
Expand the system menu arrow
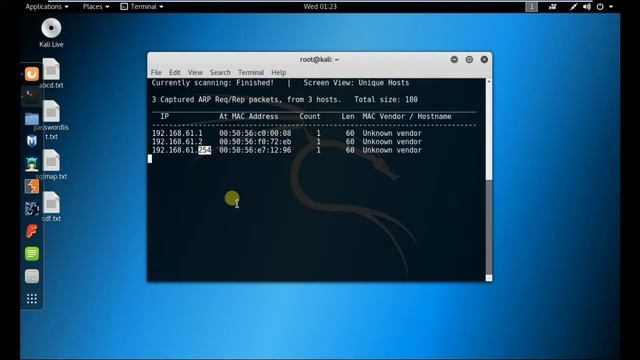pos(611,7)
